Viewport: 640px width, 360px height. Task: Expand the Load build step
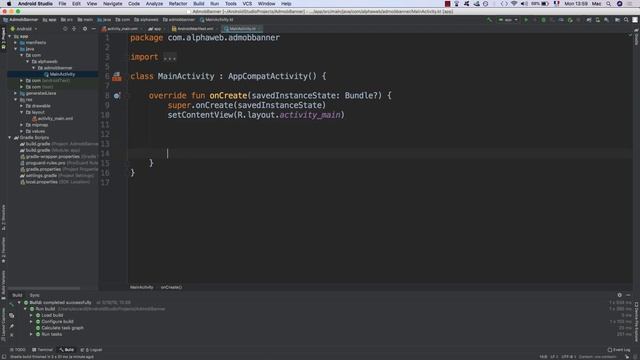point(31,316)
